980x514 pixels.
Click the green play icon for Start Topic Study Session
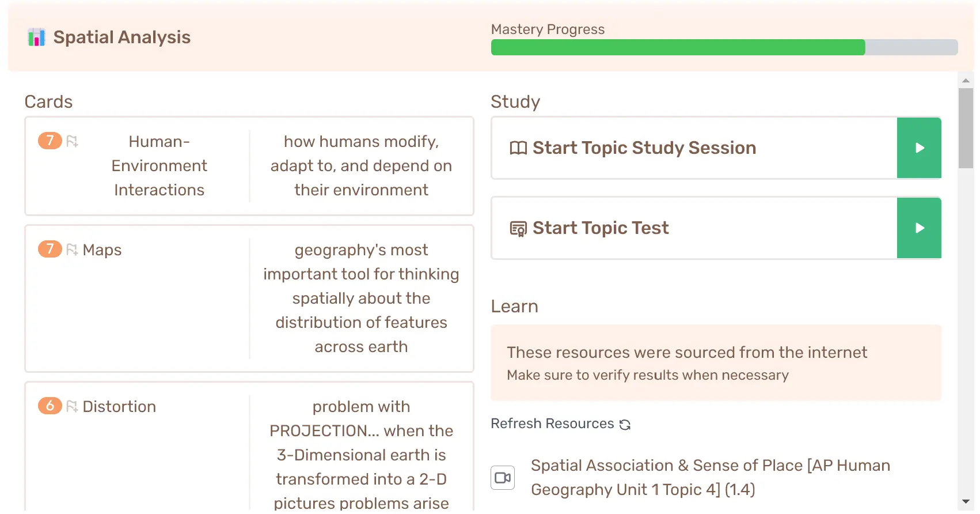(919, 148)
